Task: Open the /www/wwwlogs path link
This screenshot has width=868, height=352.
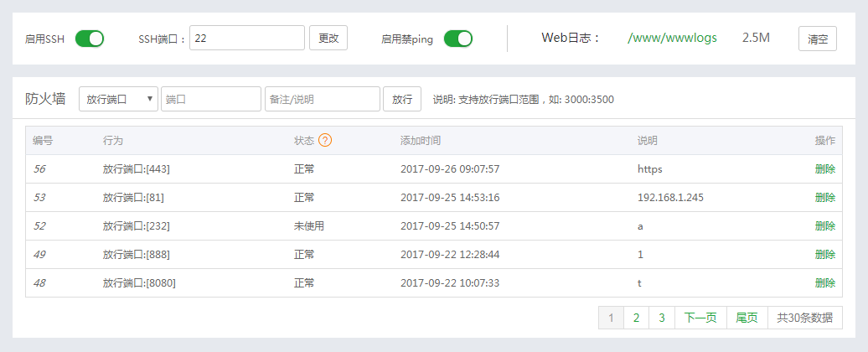Action: click(672, 38)
